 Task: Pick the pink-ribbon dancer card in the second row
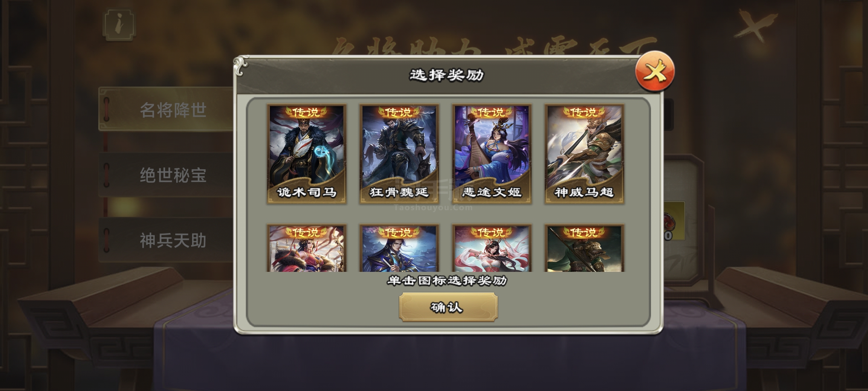pos(492,248)
